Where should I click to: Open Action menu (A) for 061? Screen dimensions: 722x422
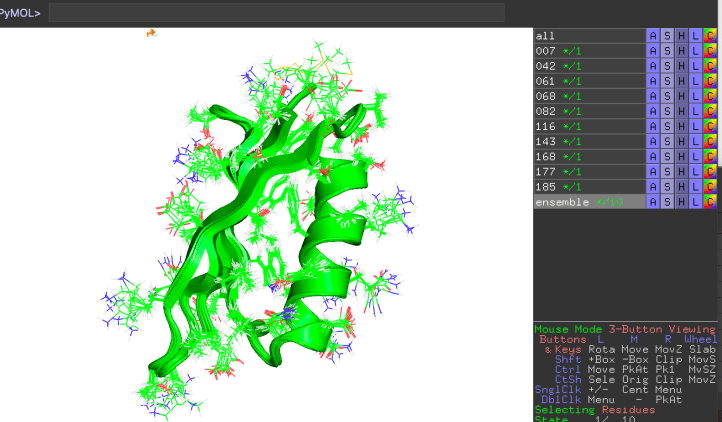pos(653,81)
